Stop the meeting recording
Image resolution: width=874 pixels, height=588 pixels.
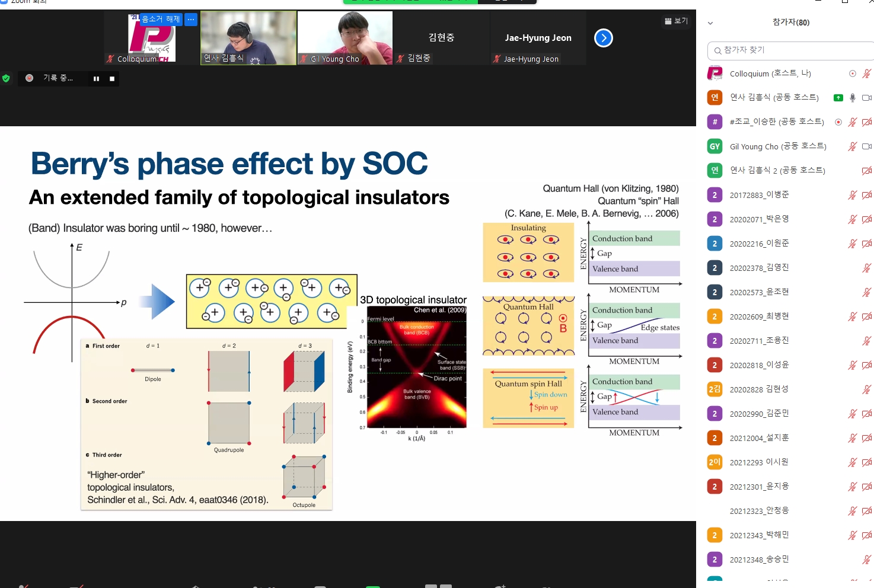click(x=111, y=78)
